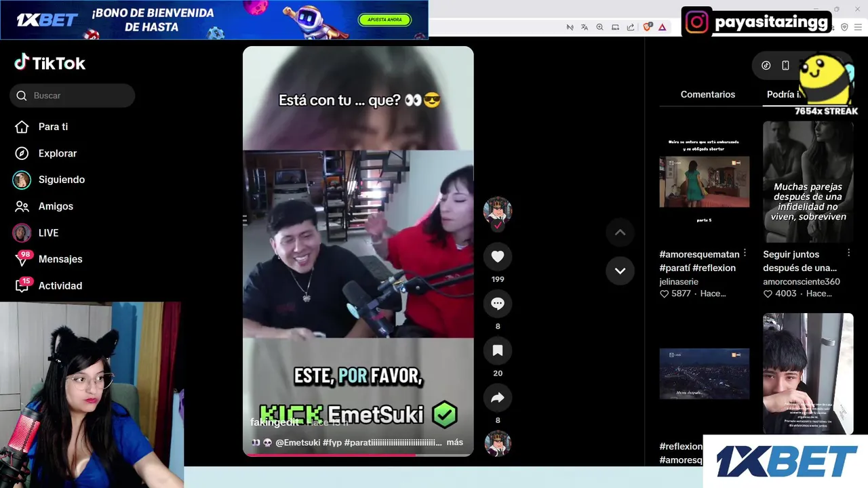This screenshot has width=868, height=488.
Task: Go to next video down arrow
Action: point(620,270)
